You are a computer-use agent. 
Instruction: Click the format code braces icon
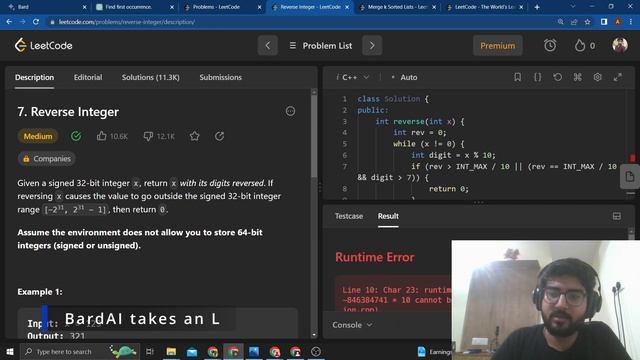538,77
